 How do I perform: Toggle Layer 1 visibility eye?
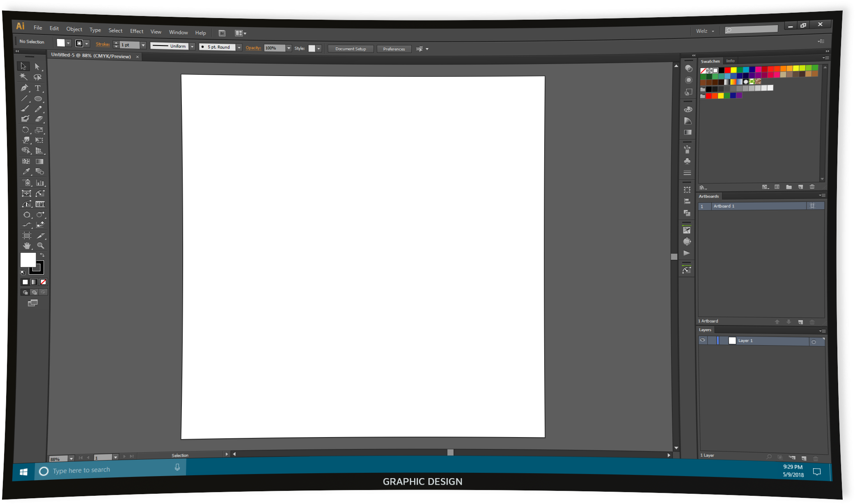pyautogui.click(x=703, y=340)
